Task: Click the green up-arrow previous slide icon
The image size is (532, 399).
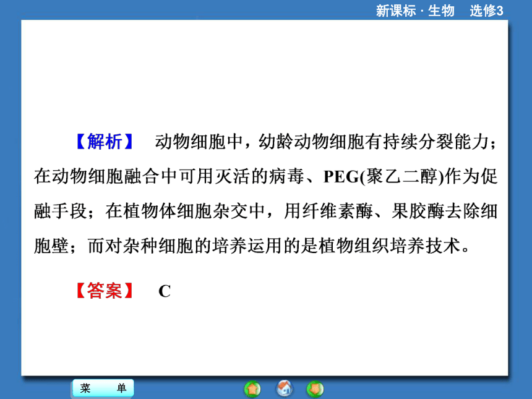Action: 252,389
